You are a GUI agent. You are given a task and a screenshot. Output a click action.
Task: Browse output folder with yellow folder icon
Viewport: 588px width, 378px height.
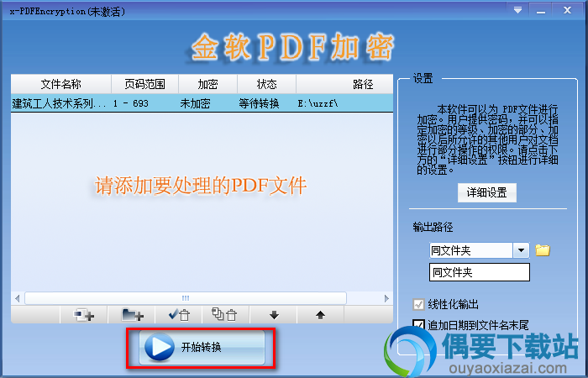click(543, 250)
